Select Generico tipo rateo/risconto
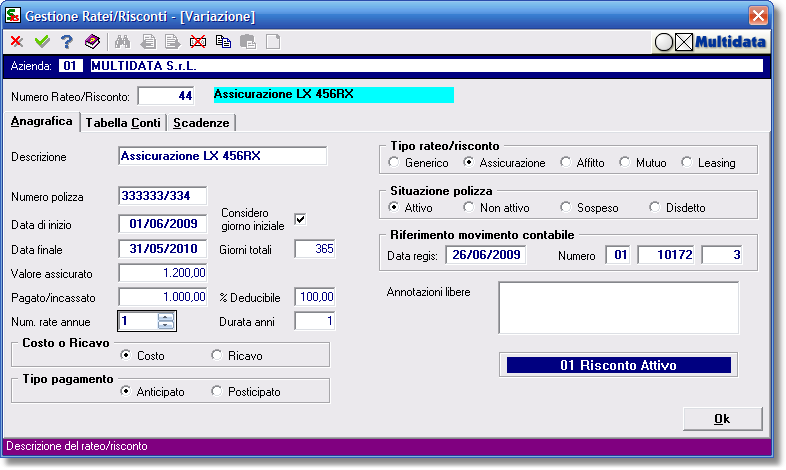The image size is (786, 470). (394, 162)
